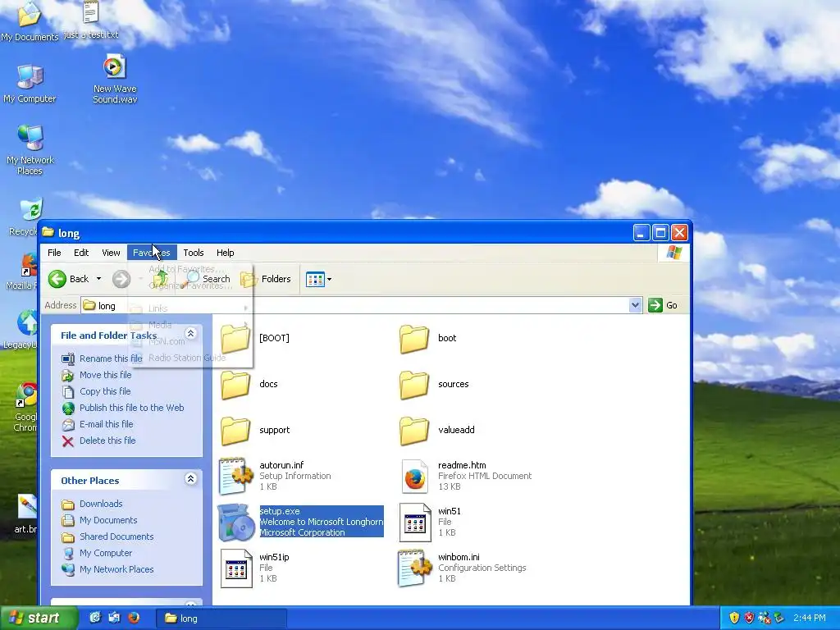Screen dimensions: 840x630
Task: Select the sources folder icon
Action: pos(414,384)
